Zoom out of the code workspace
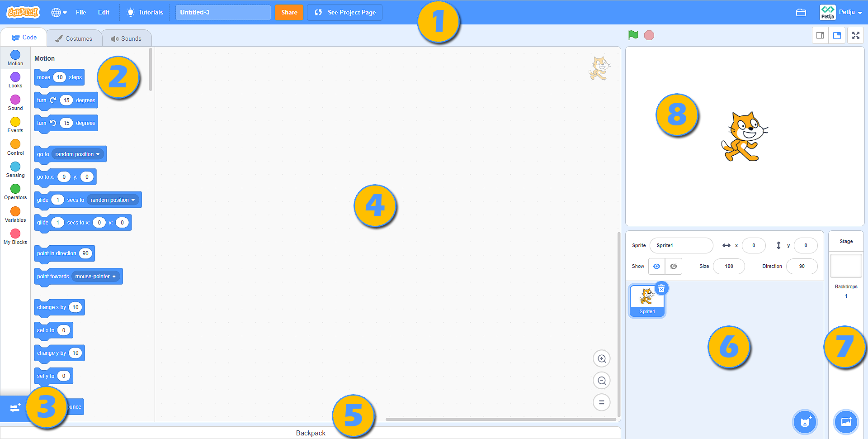The image size is (868, 439). pos(601,381)
